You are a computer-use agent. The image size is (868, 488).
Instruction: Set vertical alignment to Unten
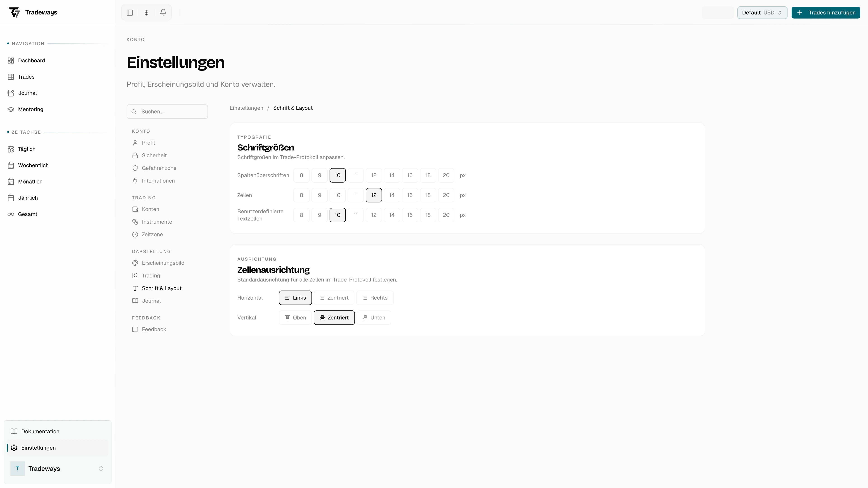[x=374, y=317]
